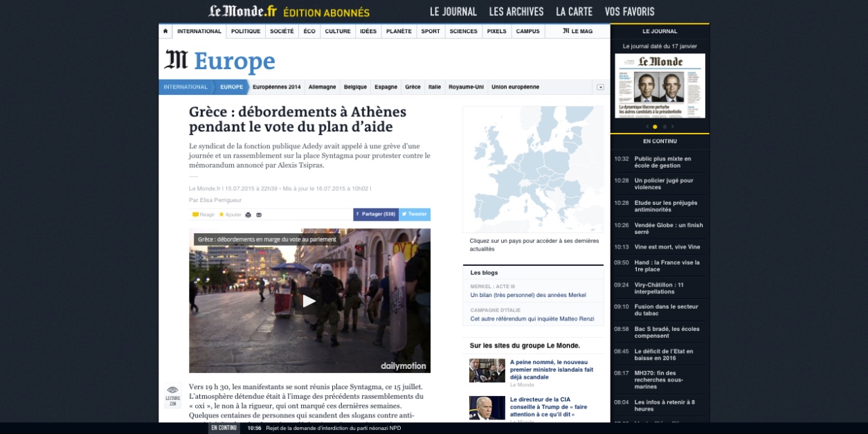Click the Réagir comment icon
The width and height of the screenshot is (868, 434).
195,215
